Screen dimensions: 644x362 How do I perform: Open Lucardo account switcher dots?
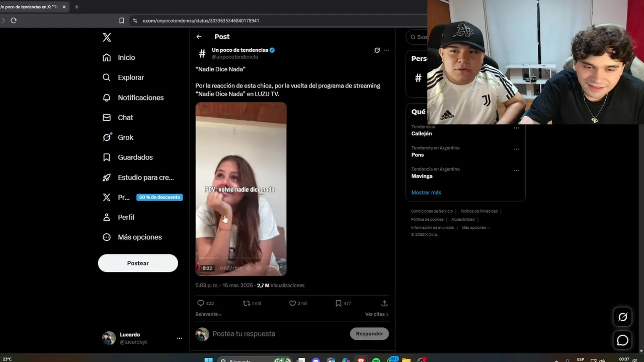(x=179, y=338)
